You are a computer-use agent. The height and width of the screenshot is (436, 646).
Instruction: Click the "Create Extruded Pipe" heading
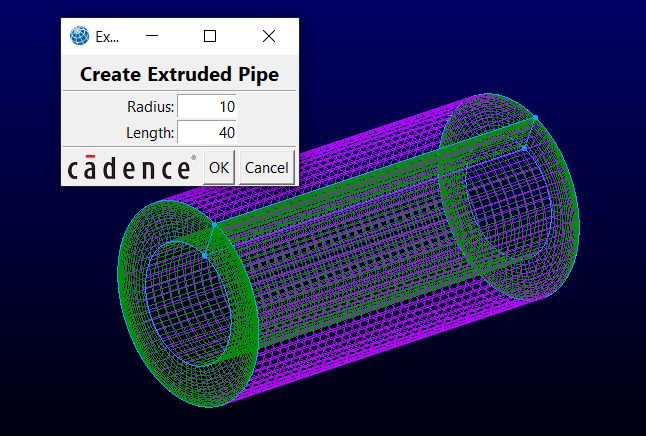tap(179, 74)
